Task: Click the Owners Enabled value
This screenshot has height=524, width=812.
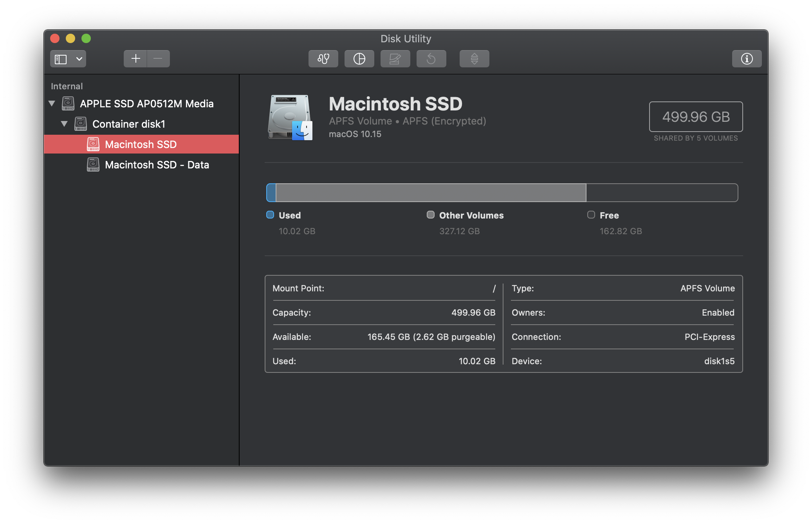Action: [x=718, y=313]
